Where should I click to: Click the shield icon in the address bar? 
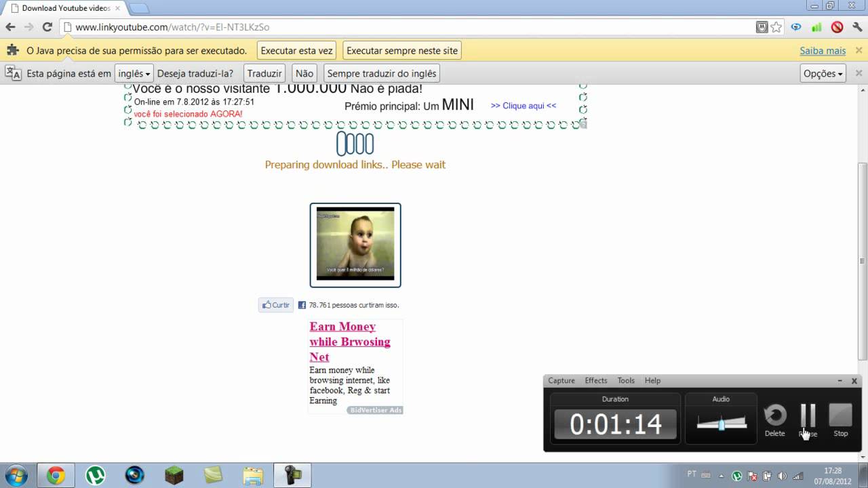[x=762, y=27]
